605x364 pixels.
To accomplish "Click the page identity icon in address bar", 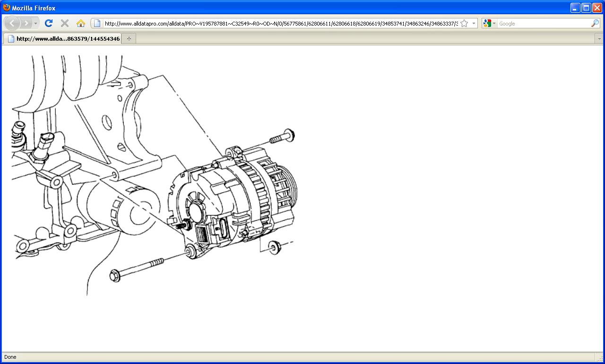I will pyautogui.click(x=97, y=23).
